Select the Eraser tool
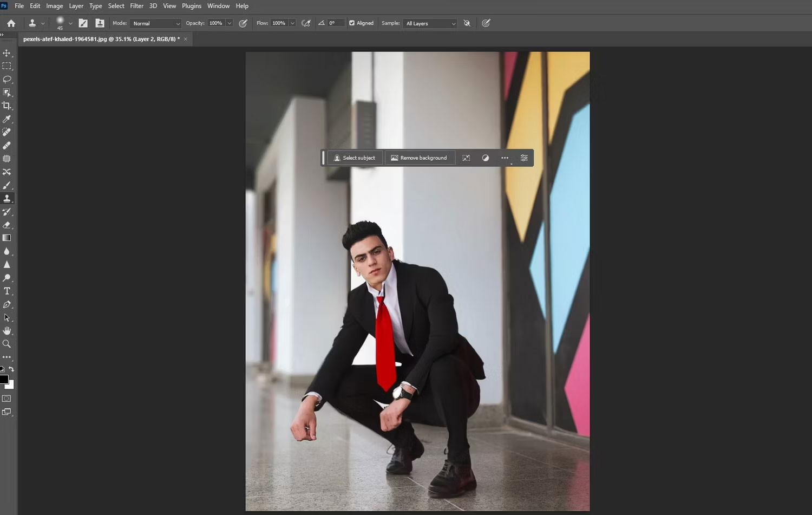812x515 pixels. point(6,225)
